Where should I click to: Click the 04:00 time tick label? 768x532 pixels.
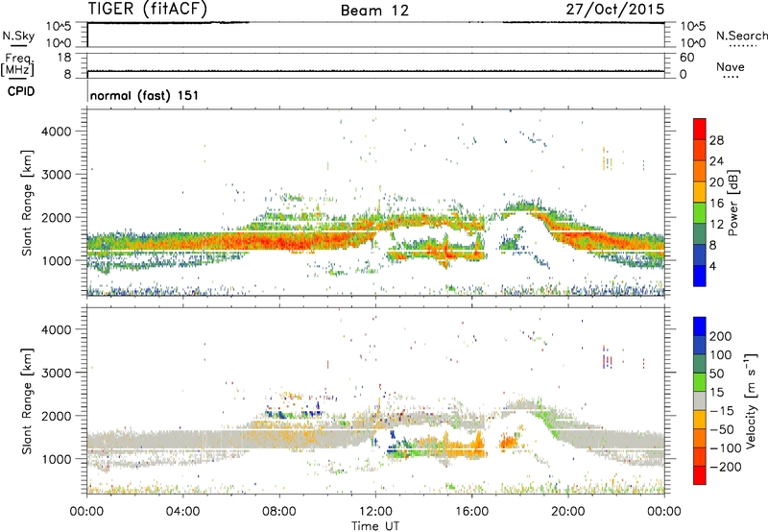click(x=182, y=512)
